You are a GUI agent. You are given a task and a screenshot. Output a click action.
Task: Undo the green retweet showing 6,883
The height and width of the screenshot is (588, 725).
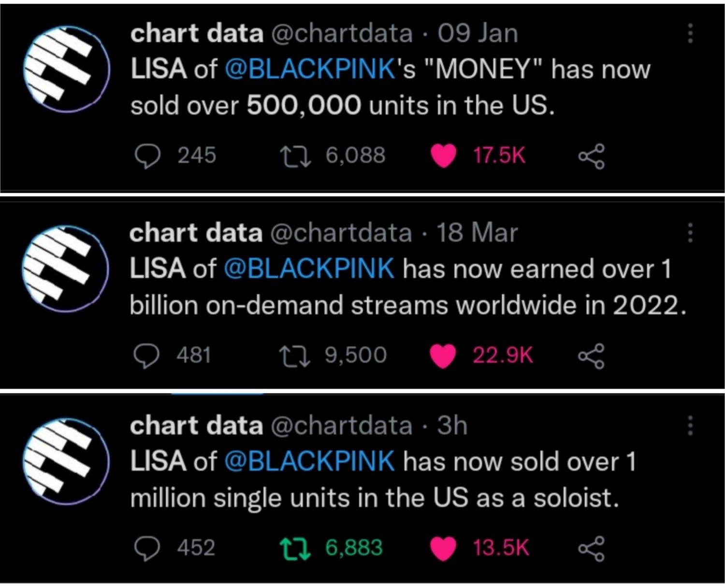tap(295, 549)
